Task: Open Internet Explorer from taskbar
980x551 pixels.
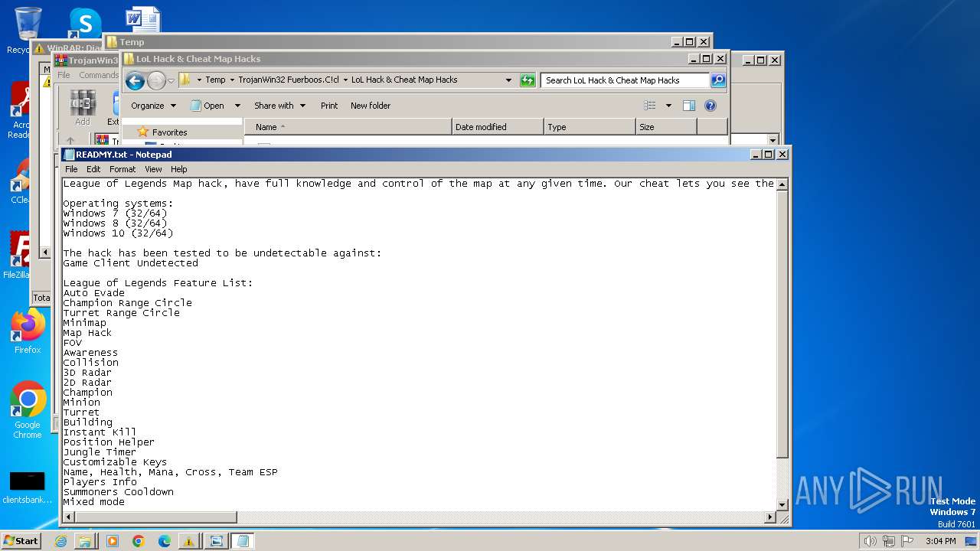Action: (x=60, y=541)
